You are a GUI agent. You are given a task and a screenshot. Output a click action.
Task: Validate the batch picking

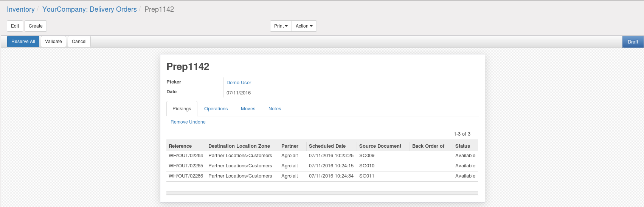point(53,42)
